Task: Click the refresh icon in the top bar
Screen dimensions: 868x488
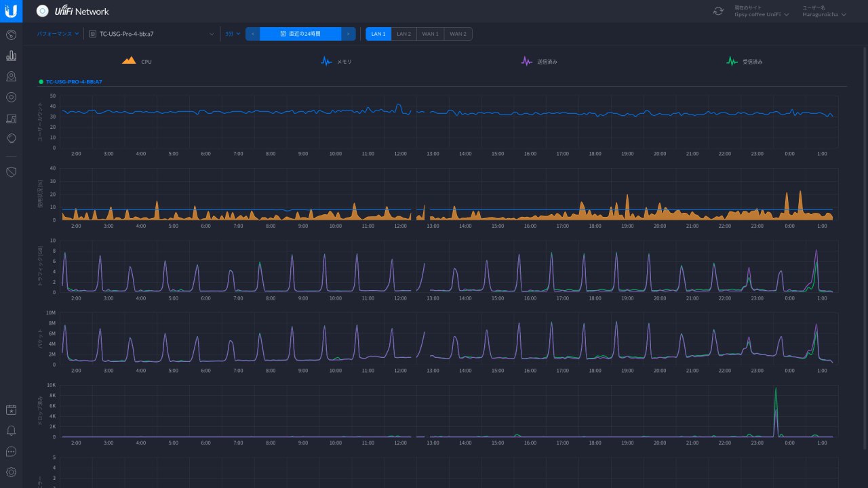Action: (x=718, y=11)
